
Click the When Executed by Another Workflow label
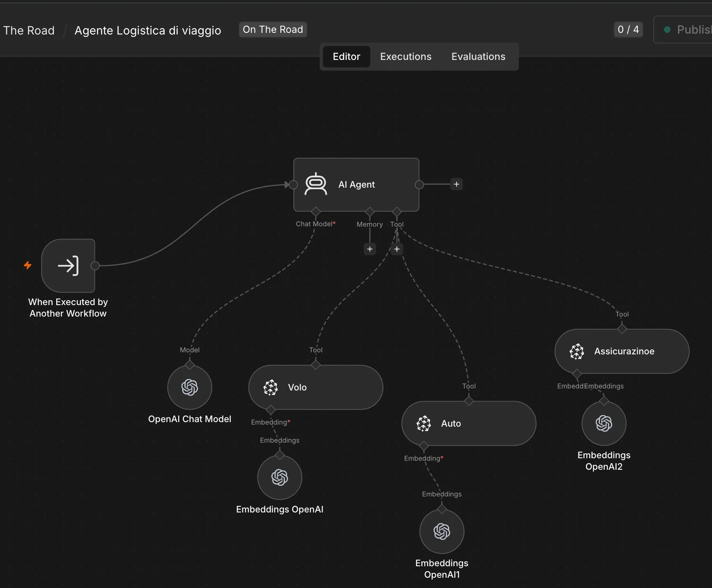coord(68,308)
